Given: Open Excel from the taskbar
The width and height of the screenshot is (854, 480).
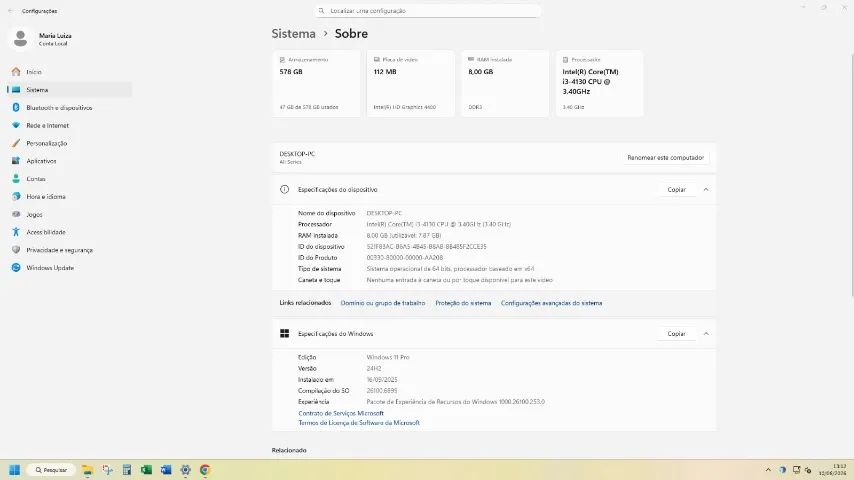Looking at the screenshot, I should [x=146, y=470].
